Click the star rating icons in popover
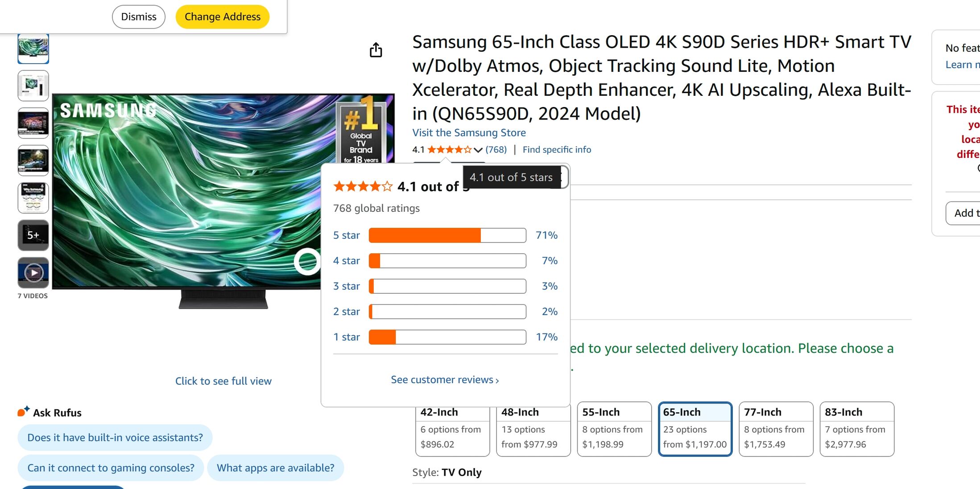The width and height of the screenshot is (980, 489). pos(363,186)
